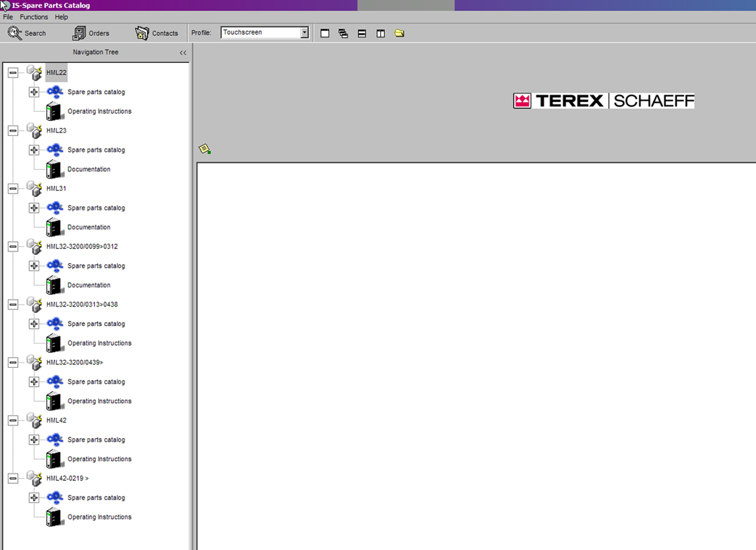The image size is (756, 550).
Task: Click the single window layout icon
Action: tap(325, 33)
